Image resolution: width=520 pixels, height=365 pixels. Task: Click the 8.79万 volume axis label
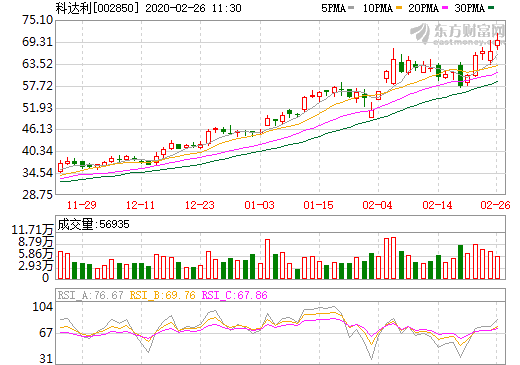click(x=35, y=242)
